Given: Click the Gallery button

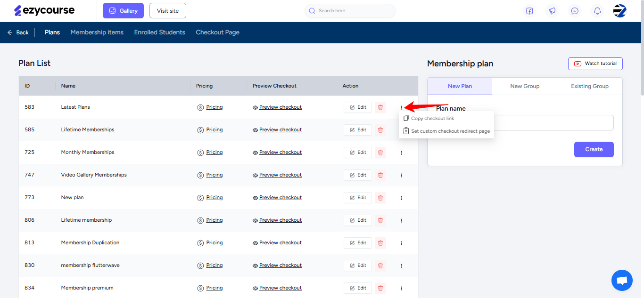Looking at the screenshot, I should pyautogui.click(x=123, y=11).
